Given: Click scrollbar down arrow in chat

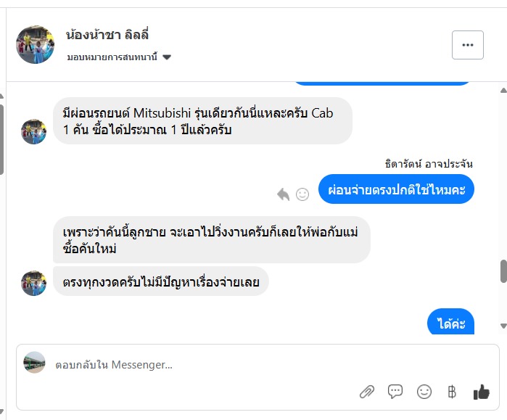Looking at the screenshot, I should coord(503,326).
